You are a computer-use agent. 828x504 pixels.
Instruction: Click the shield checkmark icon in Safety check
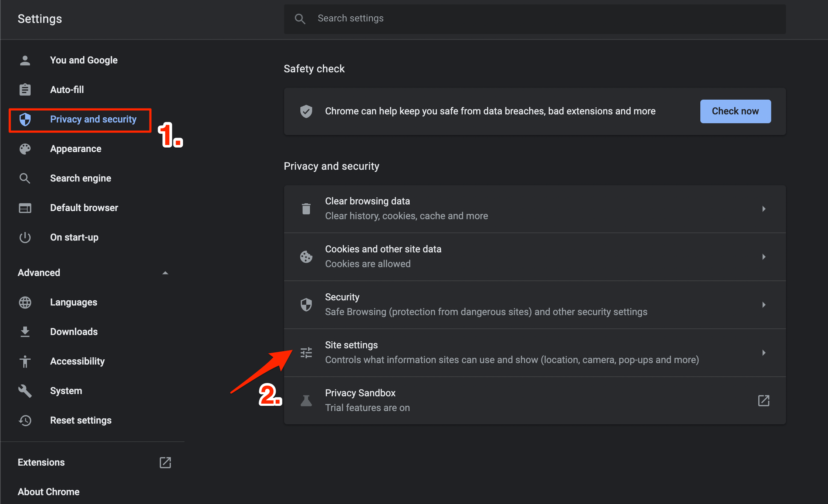306,111
